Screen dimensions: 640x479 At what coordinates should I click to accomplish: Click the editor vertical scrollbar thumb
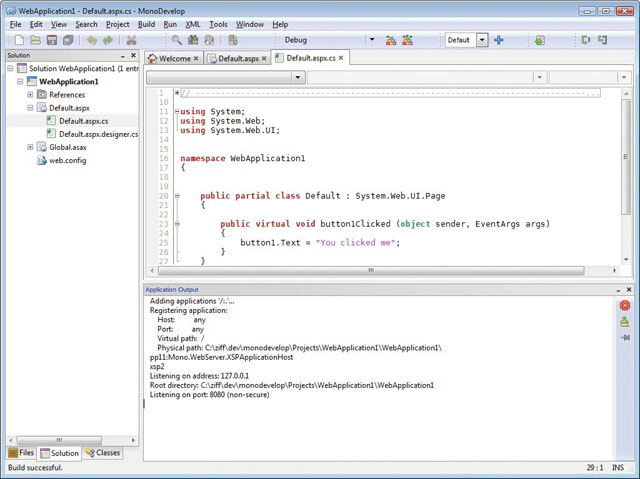coord(626,157)
